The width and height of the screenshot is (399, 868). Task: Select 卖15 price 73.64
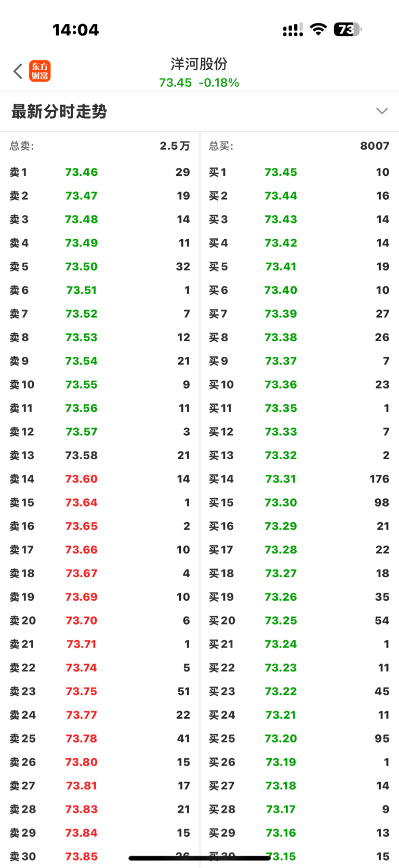tap(82, 503)
